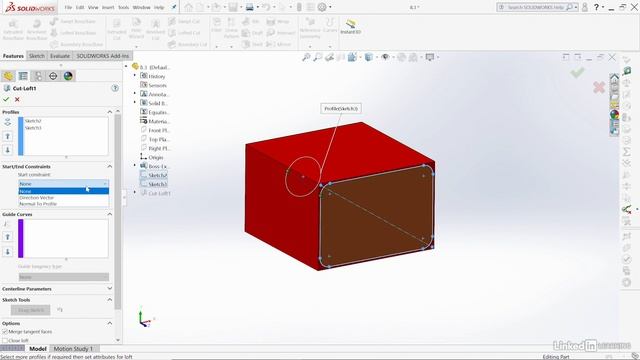Image resolution: width=640 pixels, height=360 pixels.
Task: Collapse the Guide Curves section
Action: 109,214
